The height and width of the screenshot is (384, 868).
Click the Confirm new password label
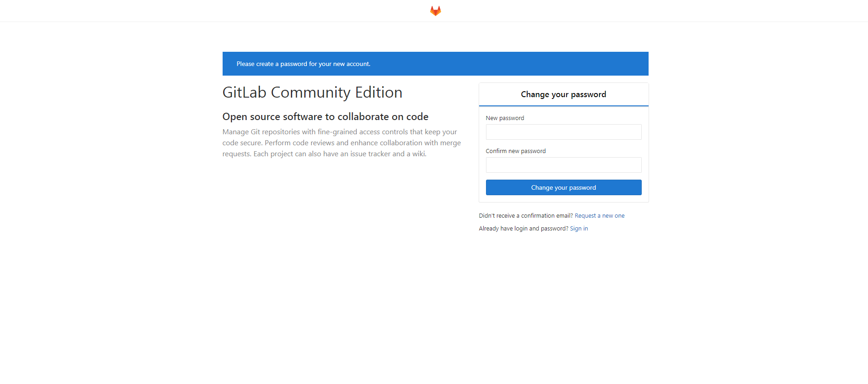click(516, 151)
